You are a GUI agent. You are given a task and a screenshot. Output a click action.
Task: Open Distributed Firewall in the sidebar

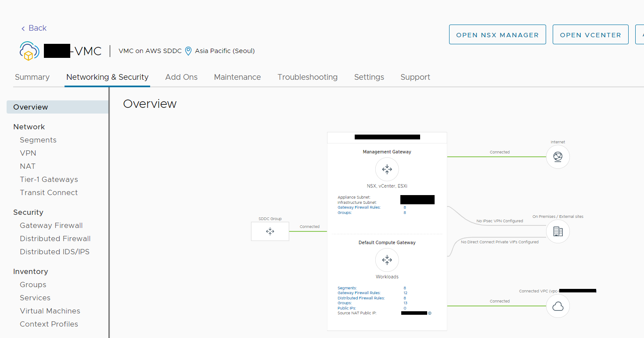[55, 238]
